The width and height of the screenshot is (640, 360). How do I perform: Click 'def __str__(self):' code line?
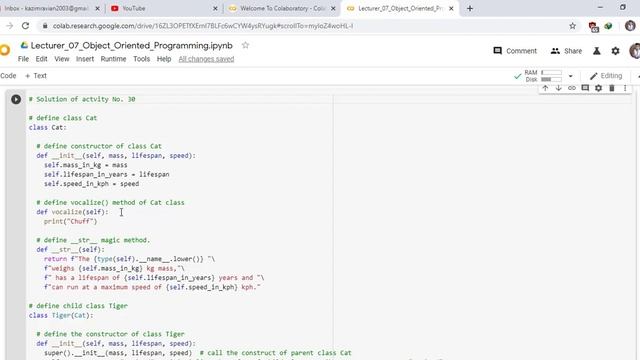pyautogui.click(x=70, y=249)
